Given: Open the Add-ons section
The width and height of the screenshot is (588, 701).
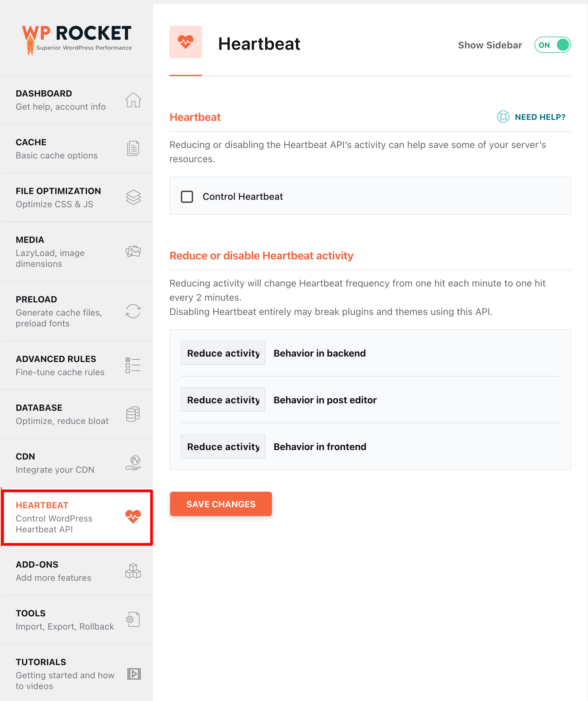Looking at the screenshot, I should 77,571.
